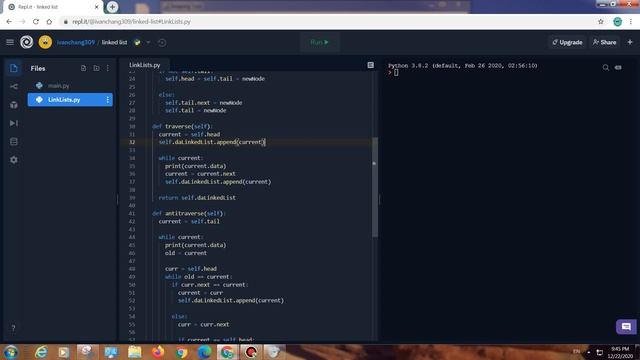Click the def traverse(self) line
The image size is (640, 360).
182,126
